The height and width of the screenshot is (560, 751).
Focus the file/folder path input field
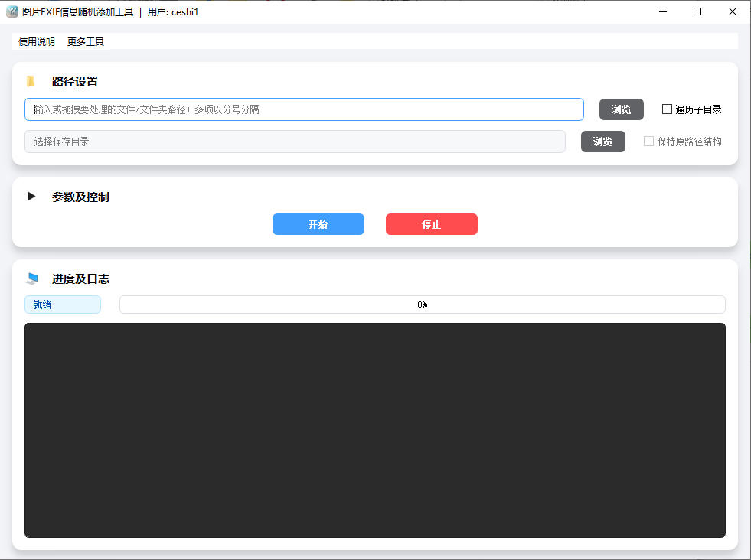click(x=304, y=109)
